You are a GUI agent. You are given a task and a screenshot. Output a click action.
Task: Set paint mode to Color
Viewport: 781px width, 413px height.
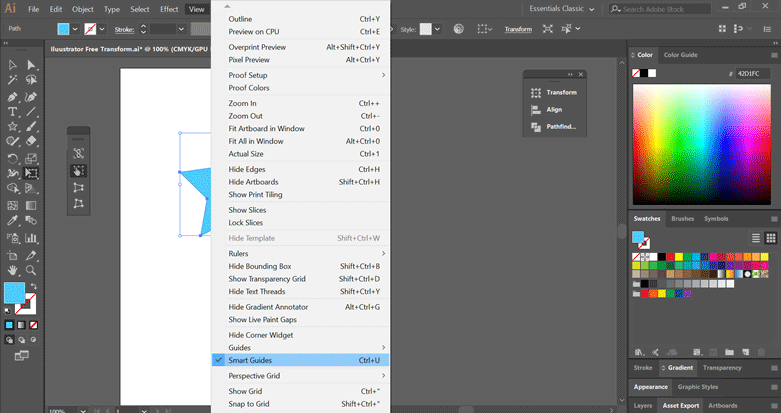pyautogui.click(x=9, y=325)
